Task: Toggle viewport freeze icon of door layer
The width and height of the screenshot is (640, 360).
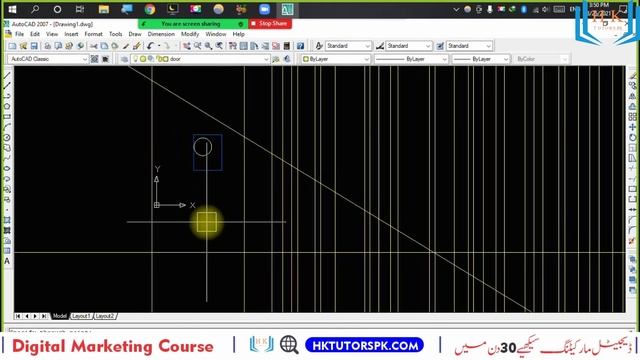Action: (x=151, y=59)
